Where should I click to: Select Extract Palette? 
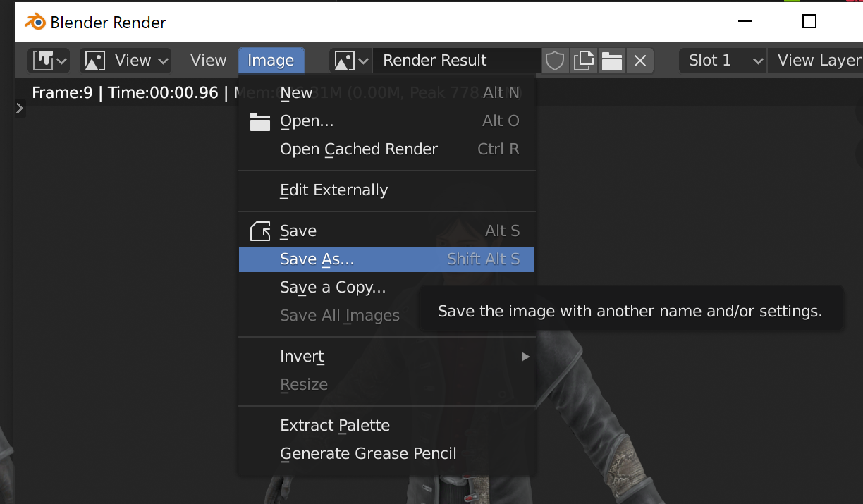point(386,426)
